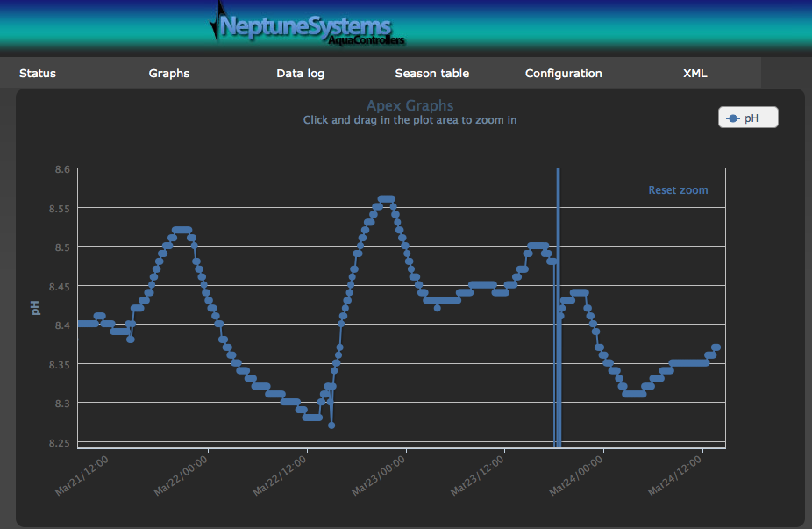This screenshot has height=529, width=812.
Task: Click the lowest 8.27 pH data point
Action: [331, 425]
